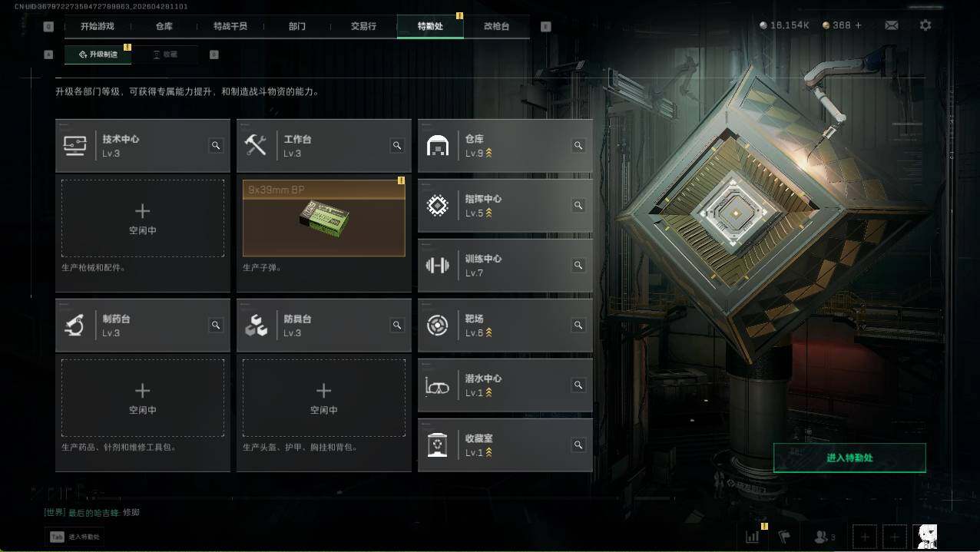Click the 训练中心 dumbbell icon
This screenshot has height=552, width=980.
coord(438,266)
